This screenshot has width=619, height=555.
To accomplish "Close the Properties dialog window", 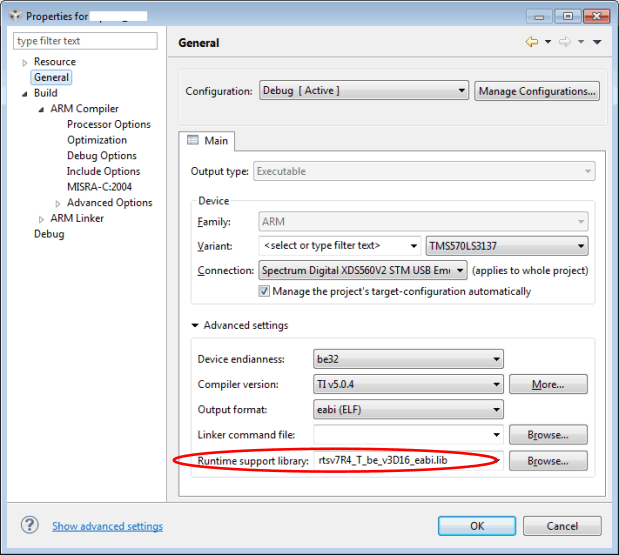I will click(596, 16).
